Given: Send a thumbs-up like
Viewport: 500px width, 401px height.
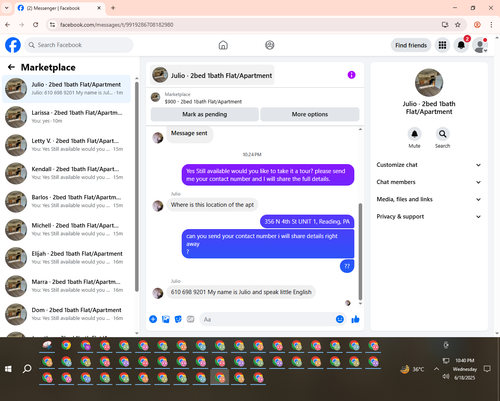Looking at the screenshot, I should [x=355, y=319].
